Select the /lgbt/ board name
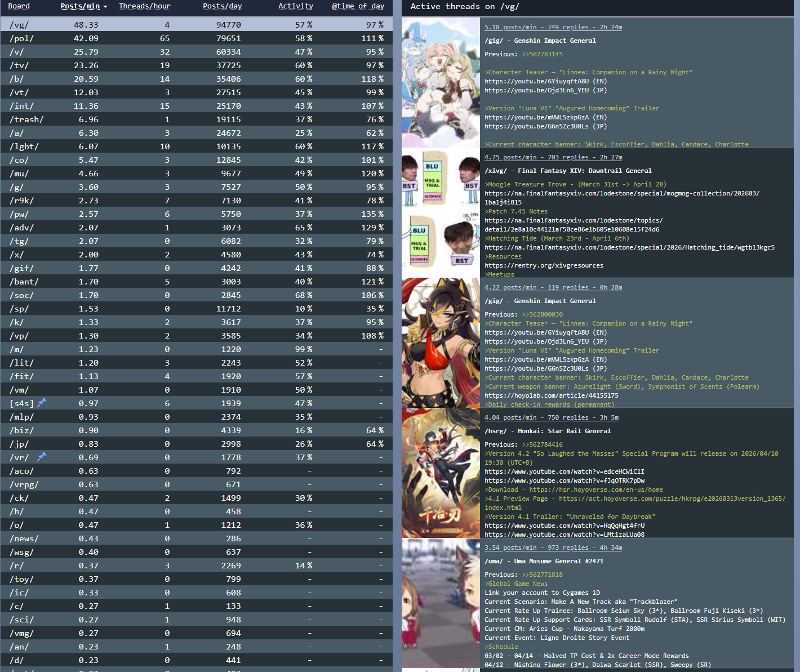Image resolution: width=800 pixels, height=672 pixels. pyautogui.click(x=24, y=146)
